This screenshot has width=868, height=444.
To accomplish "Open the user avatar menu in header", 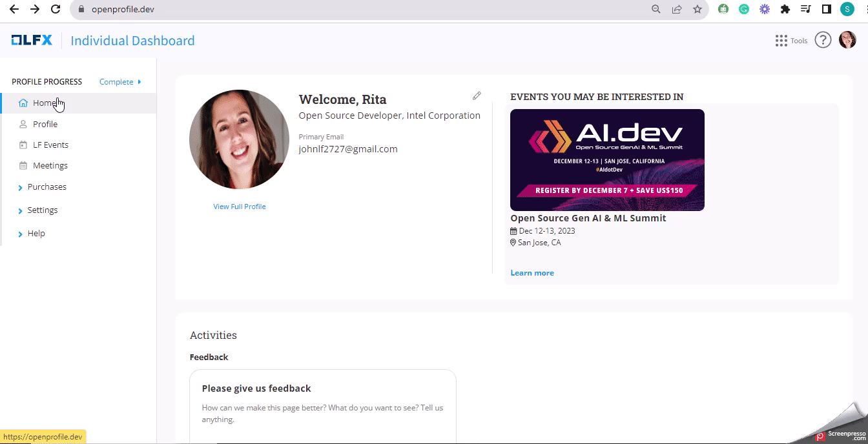I will pos(847,40).
